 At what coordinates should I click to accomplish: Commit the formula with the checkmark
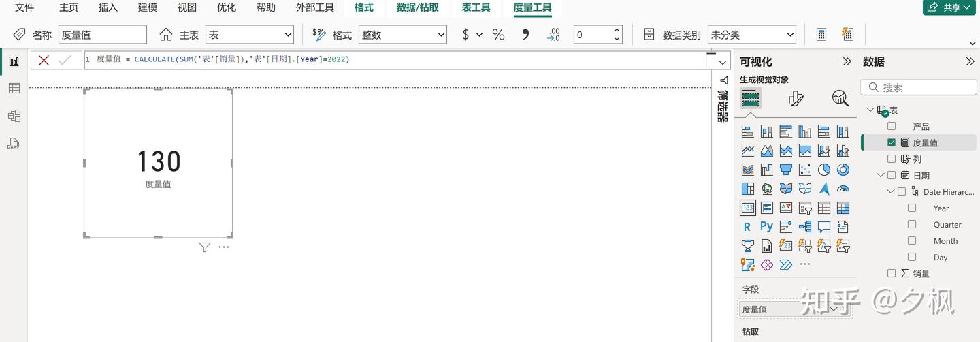(65, 61)
